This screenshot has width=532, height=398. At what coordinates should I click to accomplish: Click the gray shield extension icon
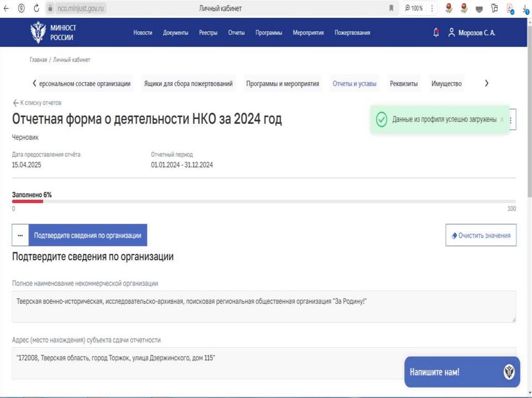(479, 9)
